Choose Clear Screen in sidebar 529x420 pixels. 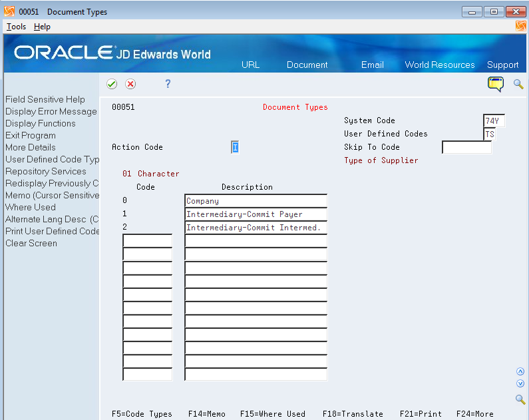click(31, 243)
